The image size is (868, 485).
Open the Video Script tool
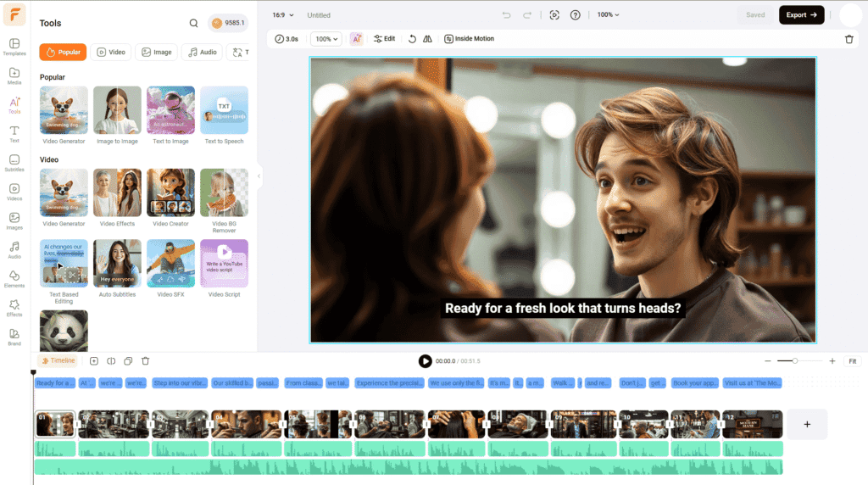pos(224,269)
